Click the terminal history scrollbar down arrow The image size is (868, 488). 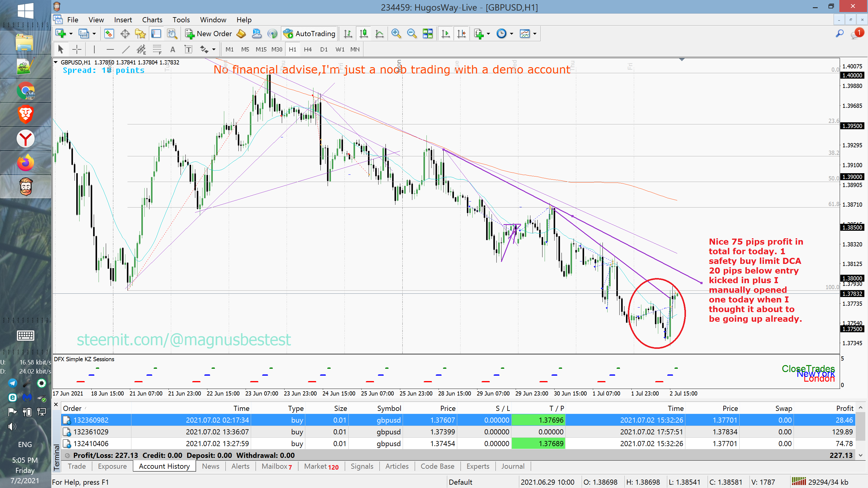point(861,455)
